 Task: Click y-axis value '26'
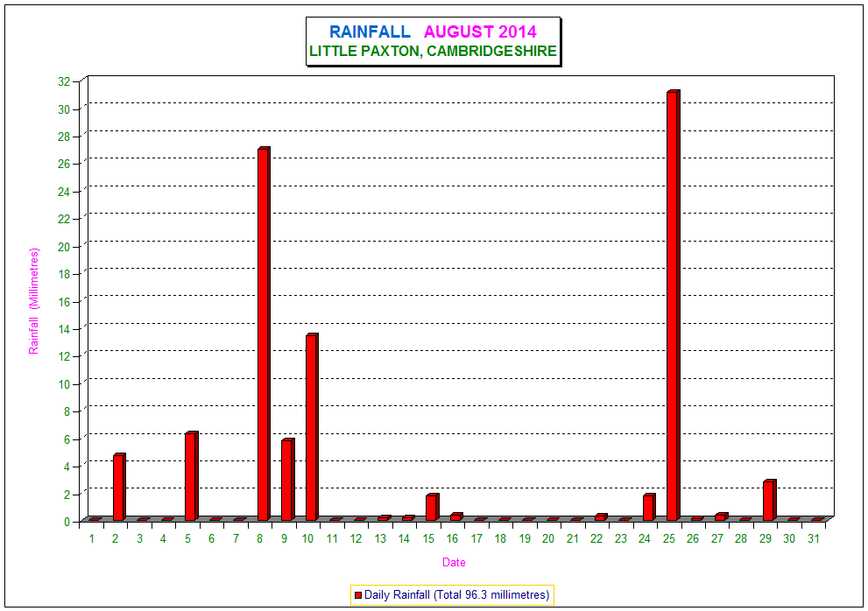coord(64,164)
